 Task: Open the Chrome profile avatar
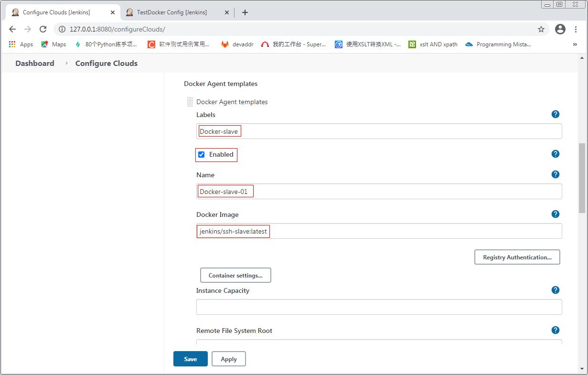coord(560,29)
